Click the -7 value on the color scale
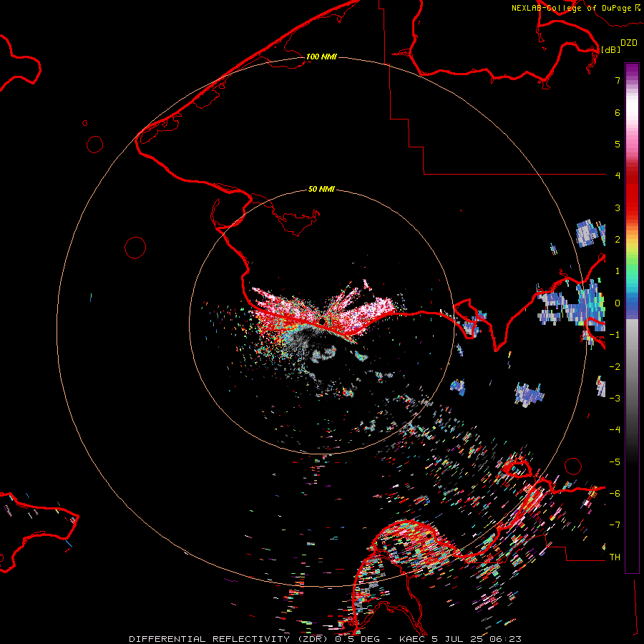The image size is (644, 644). point(615,525)
